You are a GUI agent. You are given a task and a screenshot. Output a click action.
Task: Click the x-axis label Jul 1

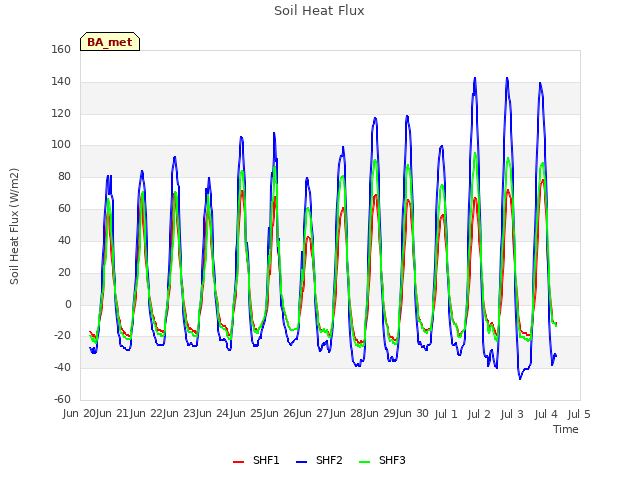(x=446, y=414)
